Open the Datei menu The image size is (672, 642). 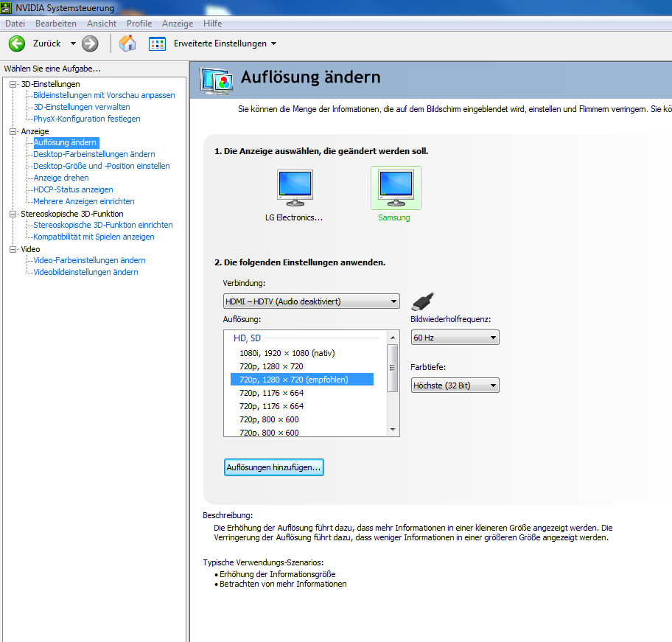click(x=15, y=24)
